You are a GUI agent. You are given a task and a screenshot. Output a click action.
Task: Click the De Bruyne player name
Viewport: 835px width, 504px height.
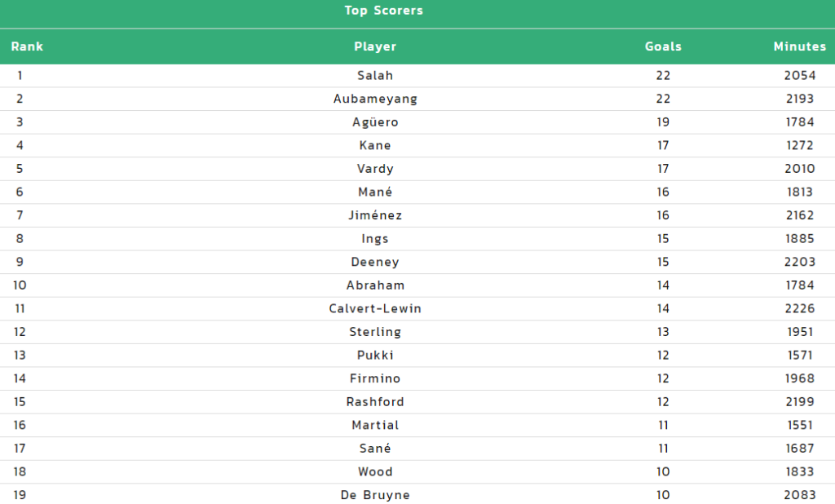pyautogui.click(x=375, y=495)
